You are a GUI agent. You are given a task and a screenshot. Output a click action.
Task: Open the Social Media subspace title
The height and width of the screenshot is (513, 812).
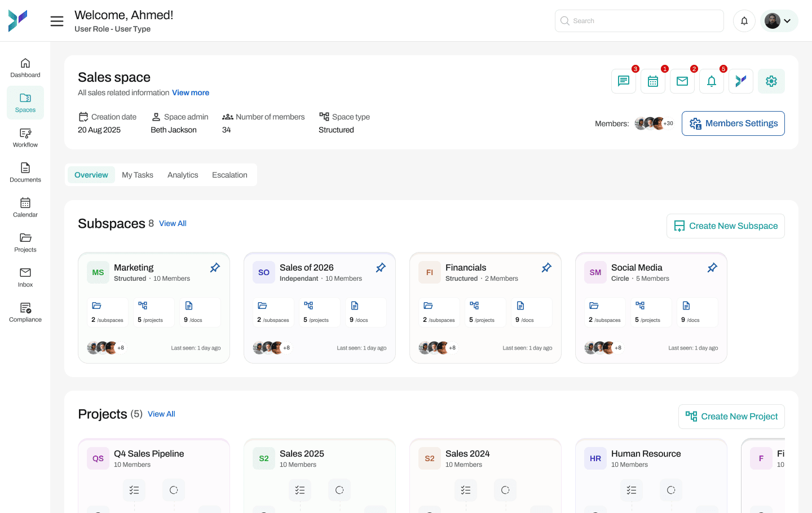[x=637, y=268]
